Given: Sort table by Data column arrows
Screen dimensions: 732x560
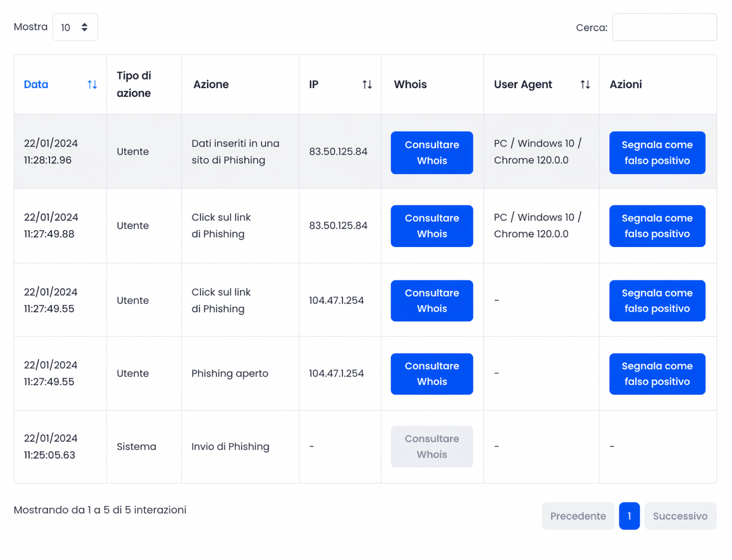Looking at the screenshot, I should click(92, 85).
